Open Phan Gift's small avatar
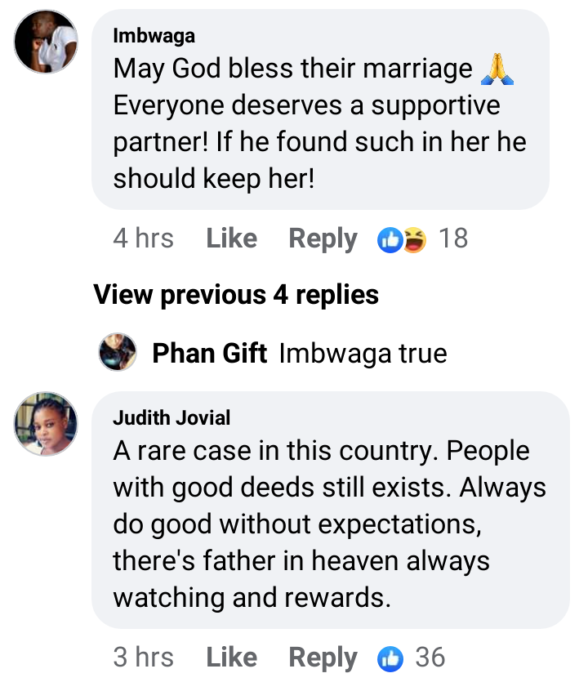The image size is (588, 700). 118,352
